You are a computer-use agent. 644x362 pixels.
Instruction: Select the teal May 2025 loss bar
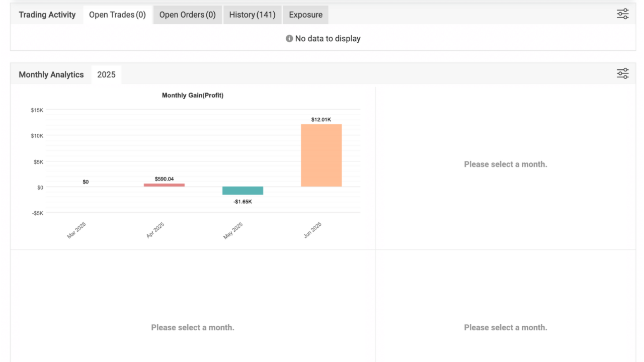[243, 191]
